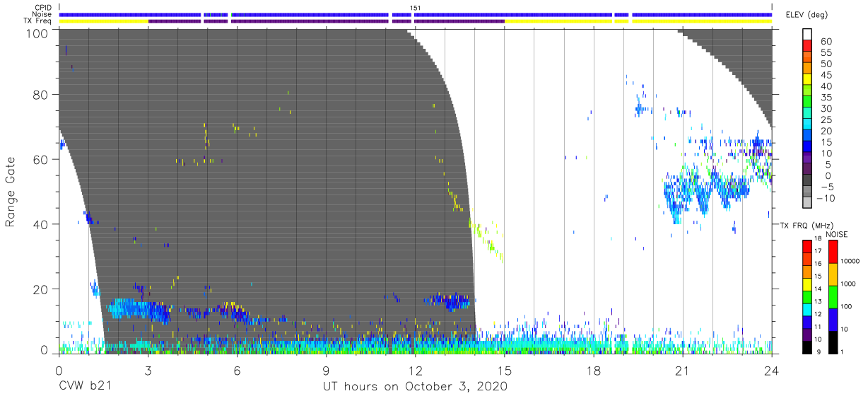Select the 21 tick on the UT axis
868x401 pixels.
[683, 371]
